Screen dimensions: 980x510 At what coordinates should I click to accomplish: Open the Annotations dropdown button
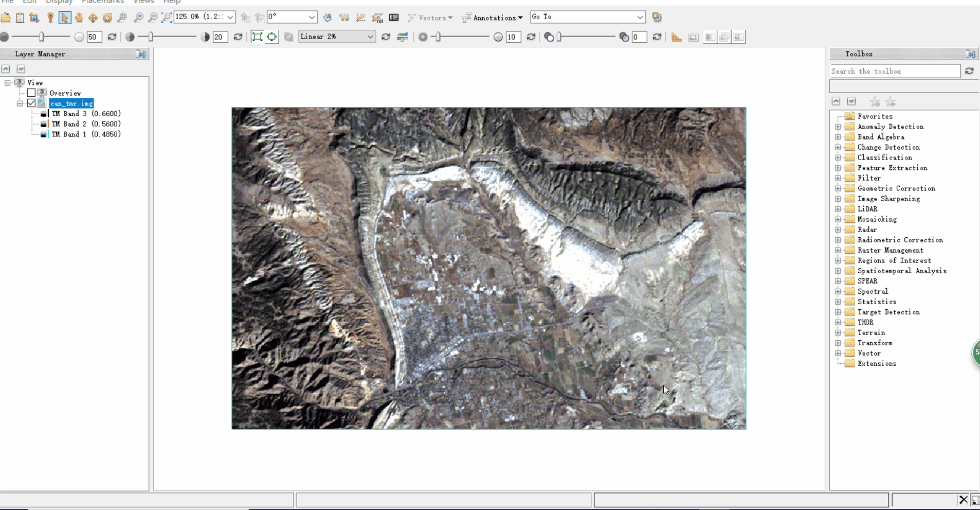(x=492, y=17)
